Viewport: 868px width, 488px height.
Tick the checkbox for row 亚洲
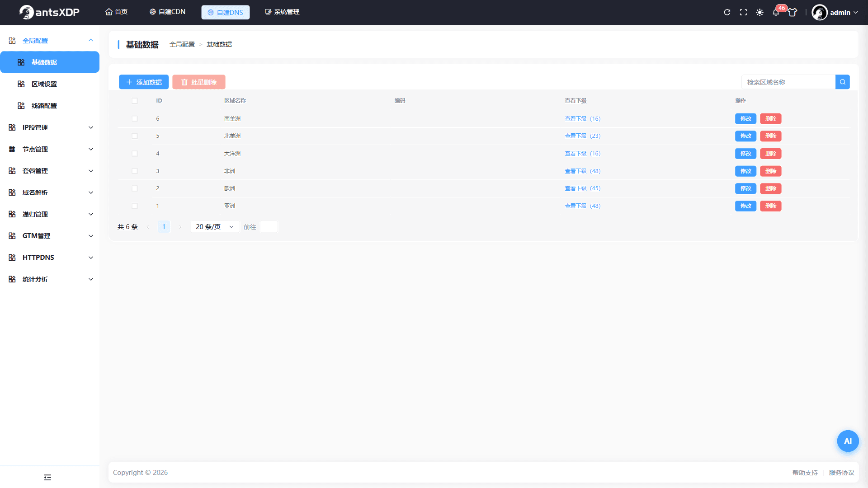[x=135, y=206]
